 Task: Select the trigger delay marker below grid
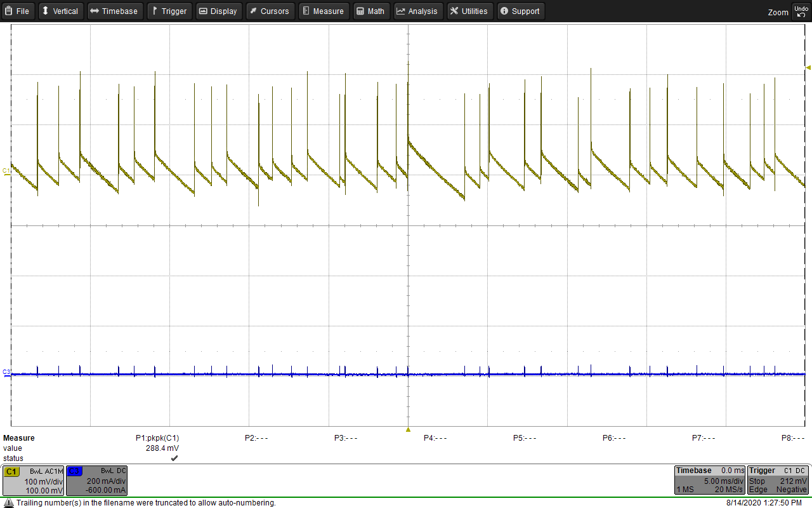408,430
